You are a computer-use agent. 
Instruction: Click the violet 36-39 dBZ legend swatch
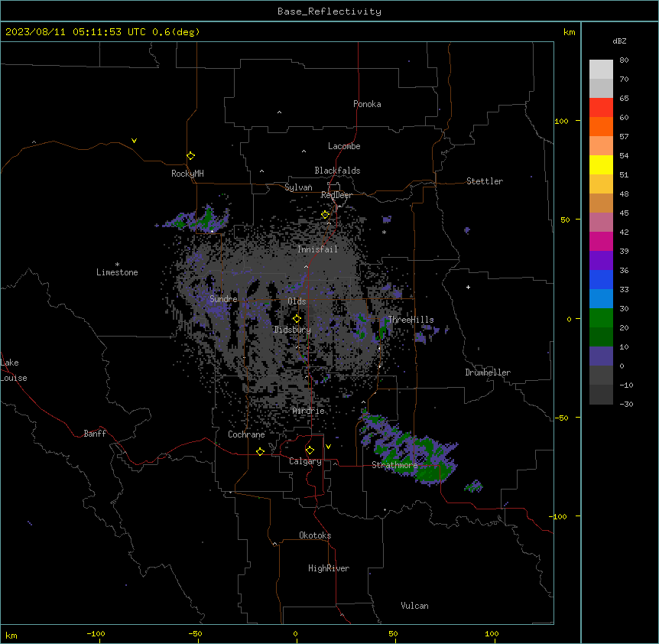point(601,261)
